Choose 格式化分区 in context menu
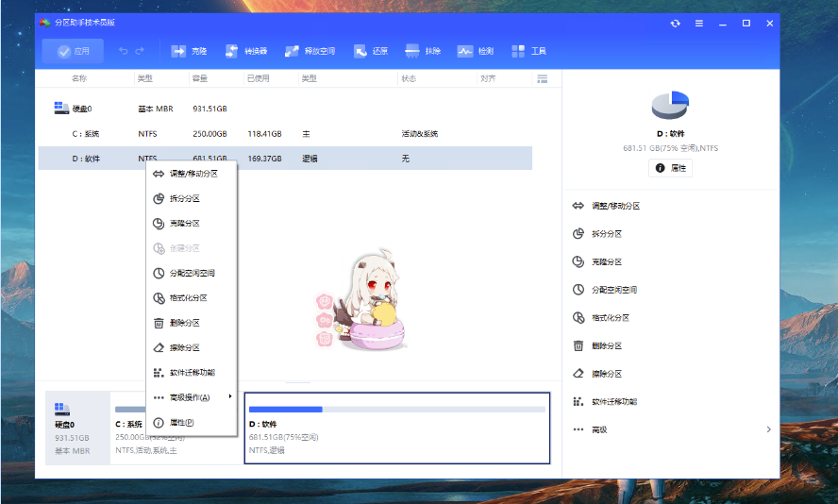Screen dimensions: 838x504 (192, 298)
